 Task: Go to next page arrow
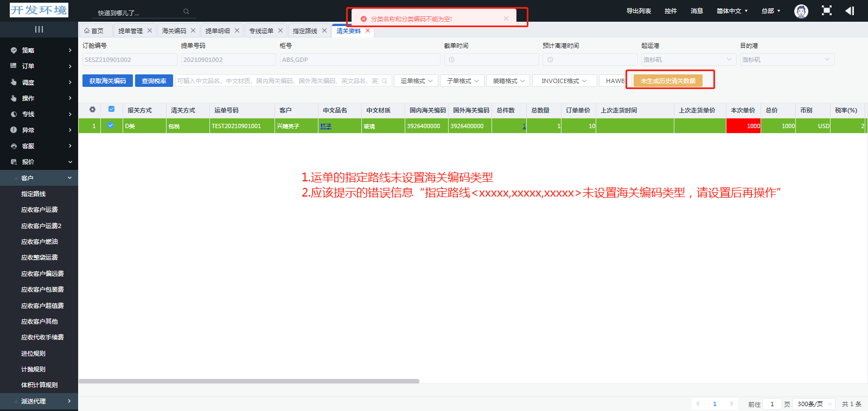pyautogui.click(x=731, y=404)
